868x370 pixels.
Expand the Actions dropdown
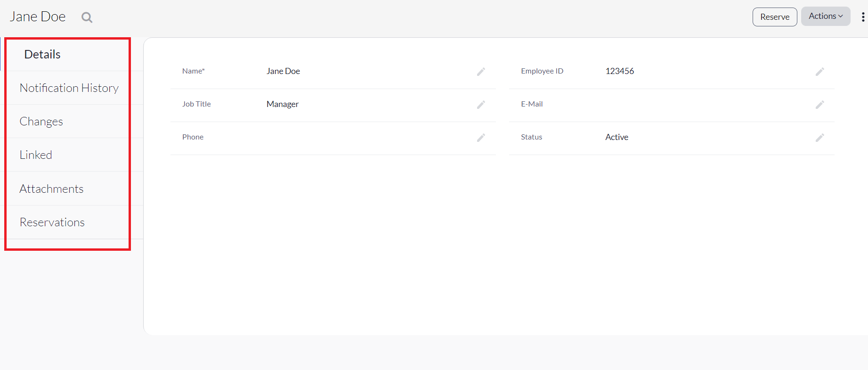pyautogui.click(x=826, y=16)
